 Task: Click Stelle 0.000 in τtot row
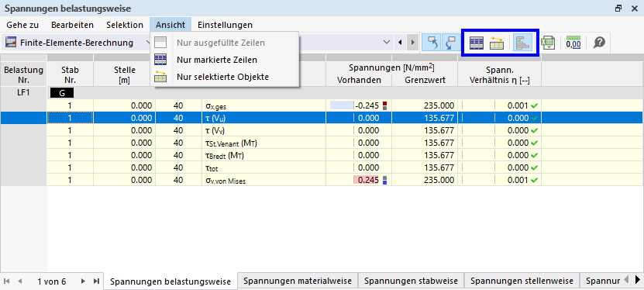pyautogui.click(x=125, y=167)
